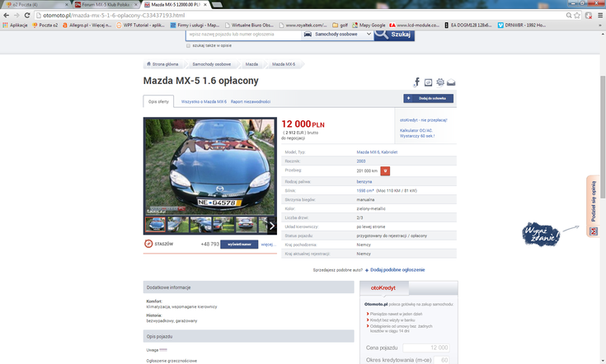The width and height of the screenshot is (606, 364).
Task: Click the link-copy icon beside Facebook
Action: [x=428, y=82]
